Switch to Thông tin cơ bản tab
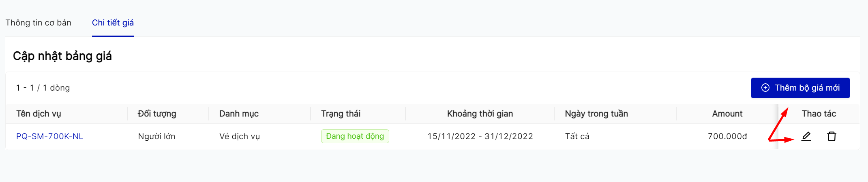Image resolution: width=868 pixels, height=182 pixels. click(38, 23)
